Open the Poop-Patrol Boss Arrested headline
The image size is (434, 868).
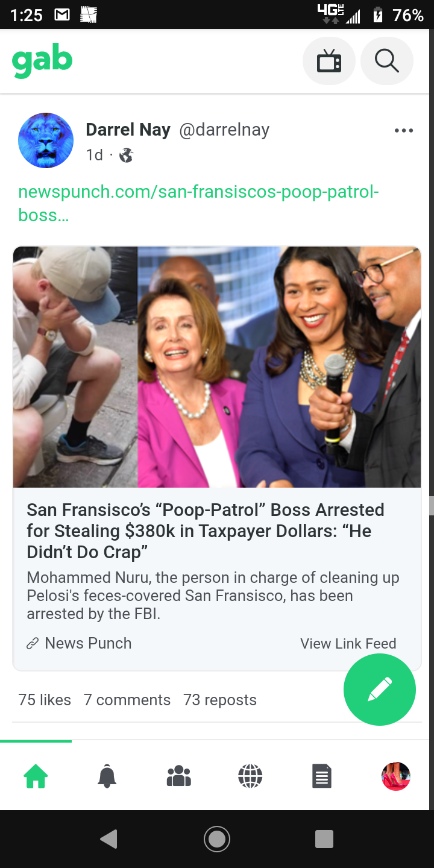coord(206,531)
